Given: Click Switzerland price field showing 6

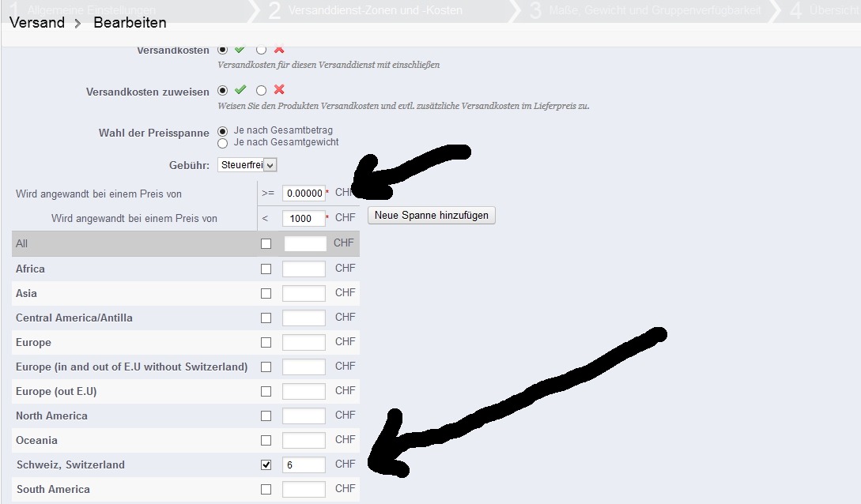Looking at the screenshot, I should pos(304,465).
